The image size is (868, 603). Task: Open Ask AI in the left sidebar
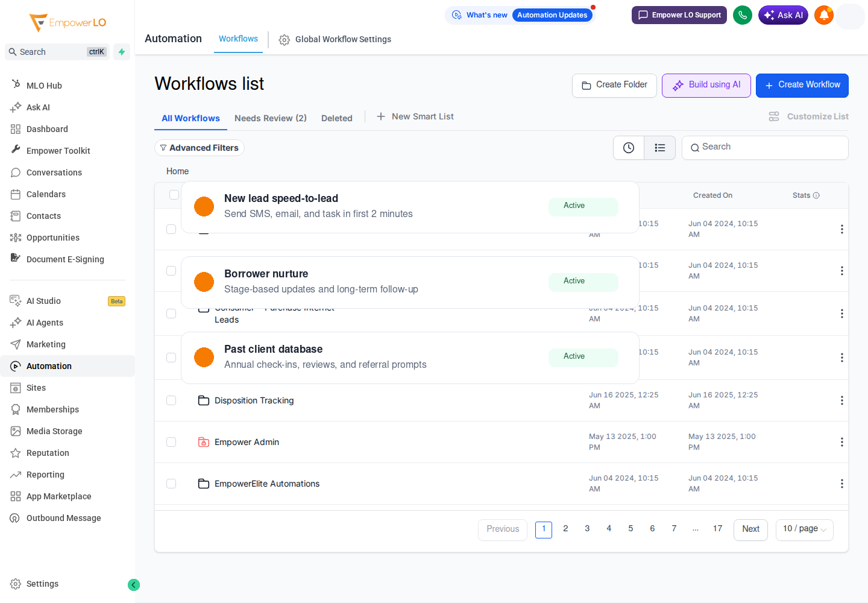pos(38,107)
